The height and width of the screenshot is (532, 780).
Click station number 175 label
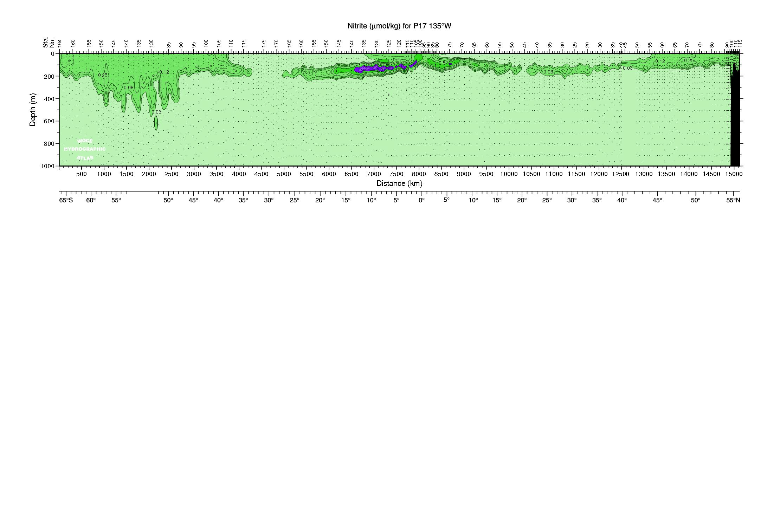click(x=264, y=44)
